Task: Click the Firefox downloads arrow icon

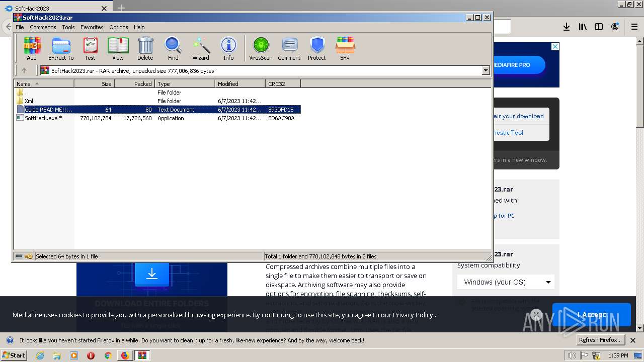Action: click(x=567, y=27)
